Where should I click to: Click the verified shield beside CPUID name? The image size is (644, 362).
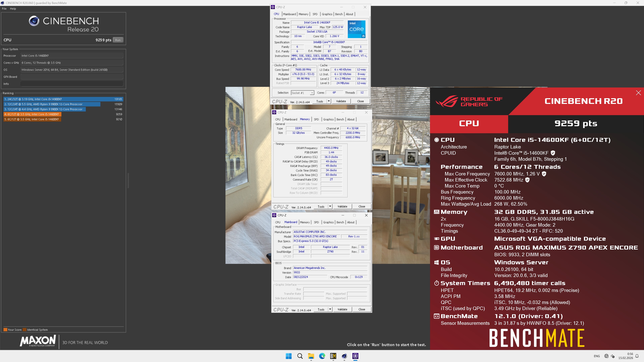coord(553,153)
